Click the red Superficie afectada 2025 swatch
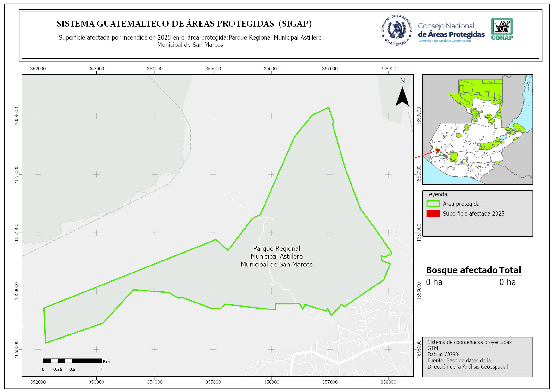This screenshot has height=392, width=555. pos(433,213)
